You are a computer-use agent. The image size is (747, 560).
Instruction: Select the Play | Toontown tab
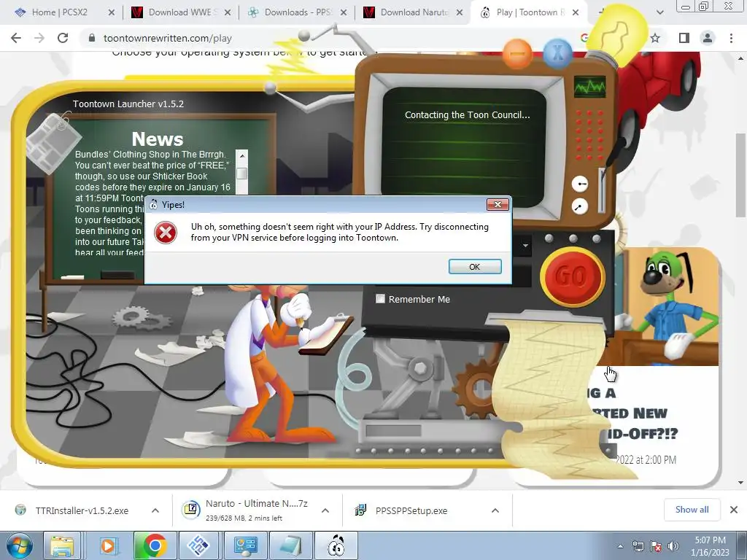[x=529, y=12]
